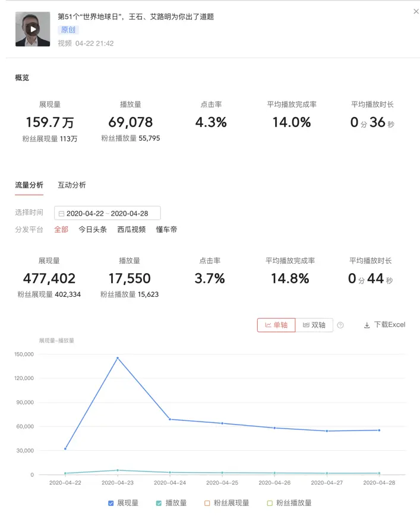Viewport: 420px width, 522px height.
Task: Click 下载Excel download link
Action: (x=385, y=325)
